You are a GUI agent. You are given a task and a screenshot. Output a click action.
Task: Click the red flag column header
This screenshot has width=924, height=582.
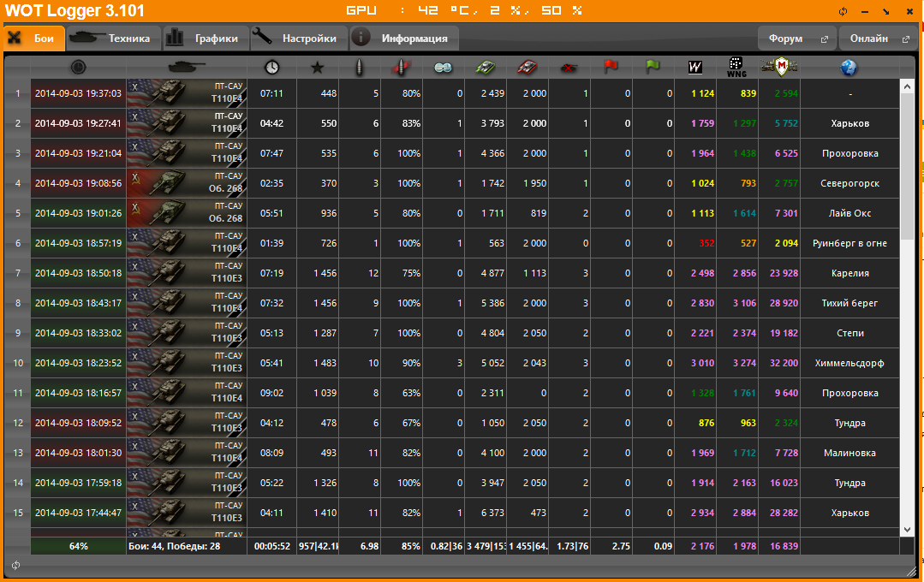point(611,67)
